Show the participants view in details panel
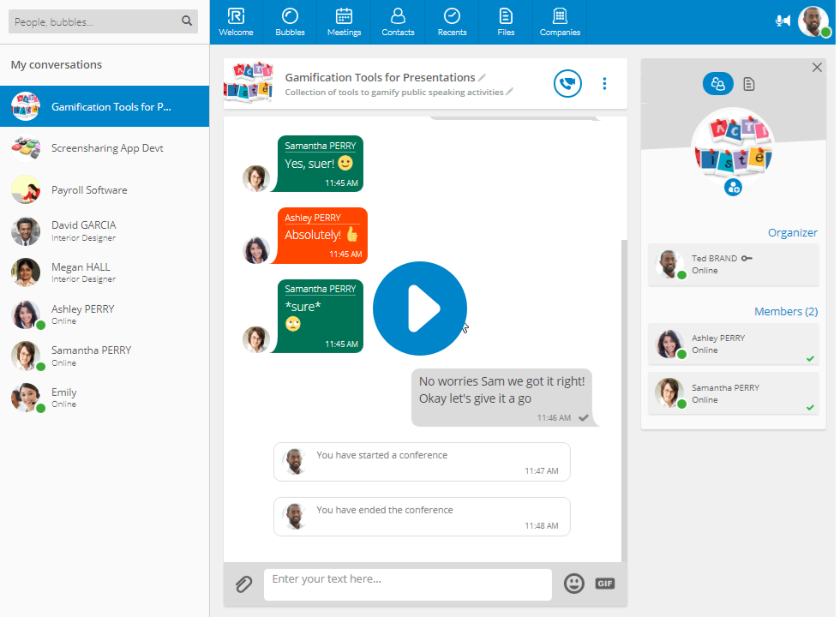 tap(718, 84)
